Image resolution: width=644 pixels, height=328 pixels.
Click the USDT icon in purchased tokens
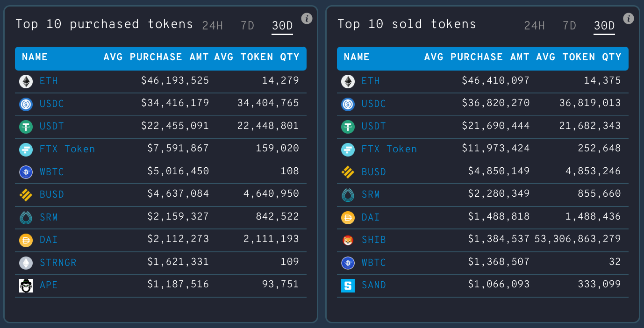pos(26,127)
